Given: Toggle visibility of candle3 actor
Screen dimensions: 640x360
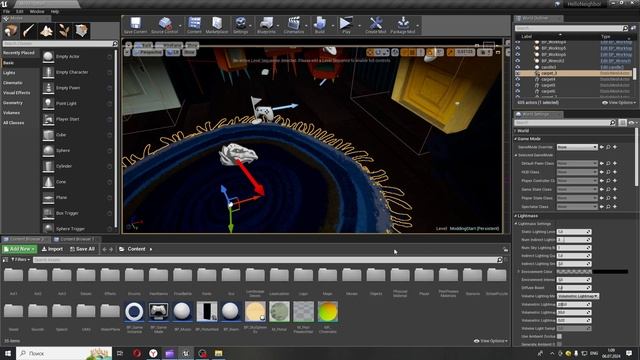Looking at the screenshot, I should (518, 67).
